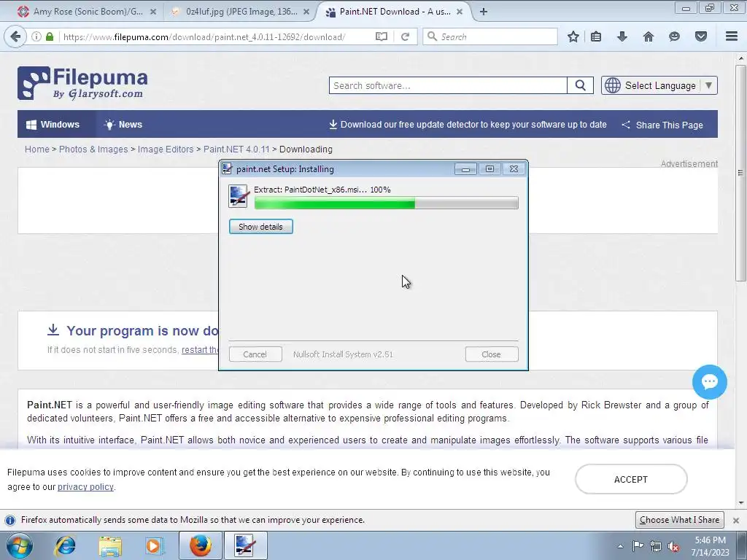Image resolution: width=747 pixels, height=560 pixels.
Task: Click Show details in setup dialog
Action: click(x=260, y=227)
